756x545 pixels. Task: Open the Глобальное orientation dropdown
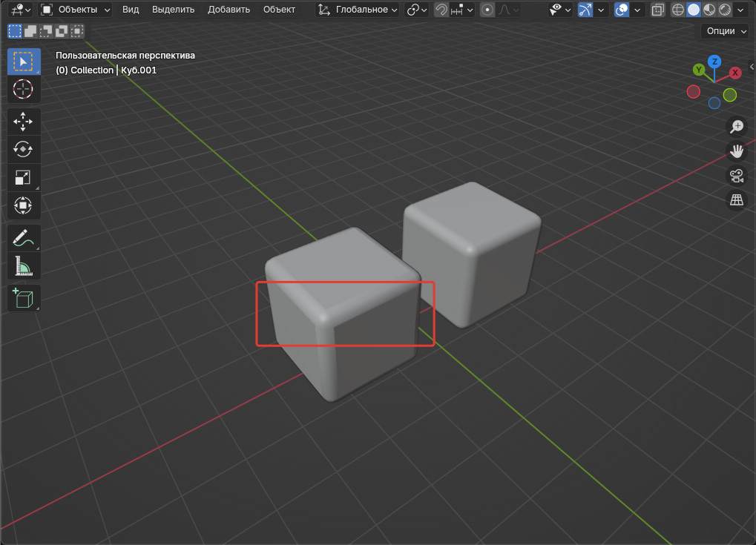click(358, 9)
